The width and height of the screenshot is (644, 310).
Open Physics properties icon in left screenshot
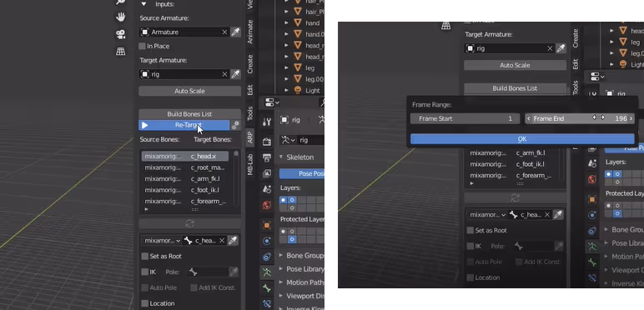click(x=267, y=241)
